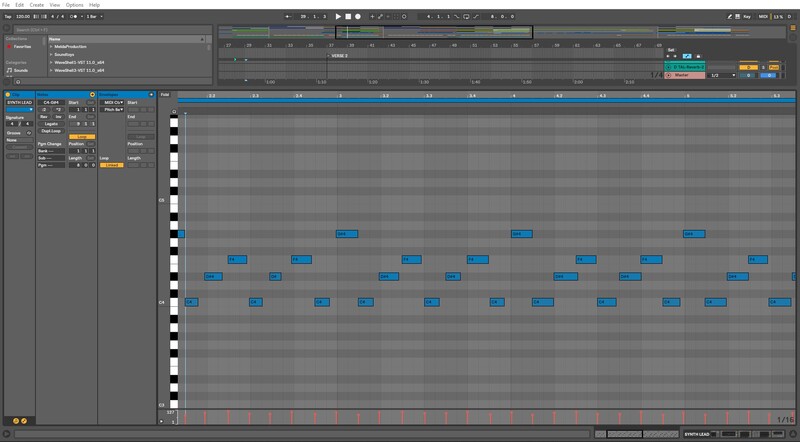
Task: Expand the MeldaProduction folder
Action: 51,46
